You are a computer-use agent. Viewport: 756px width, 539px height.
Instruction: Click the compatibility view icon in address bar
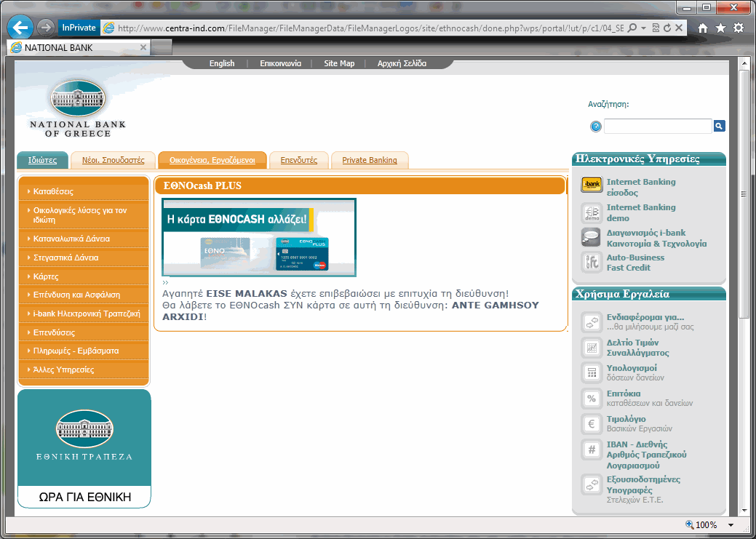656,28
